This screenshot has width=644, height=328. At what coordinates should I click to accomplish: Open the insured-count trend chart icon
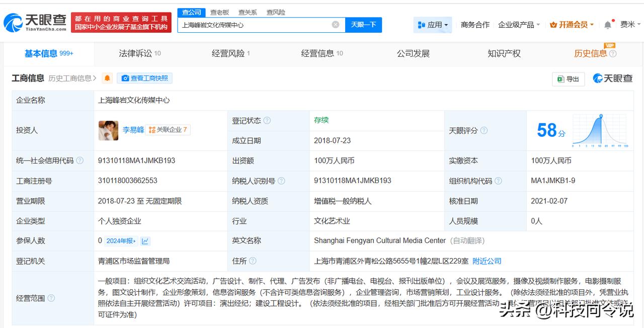pyautogui.click(x=145, y=241)
